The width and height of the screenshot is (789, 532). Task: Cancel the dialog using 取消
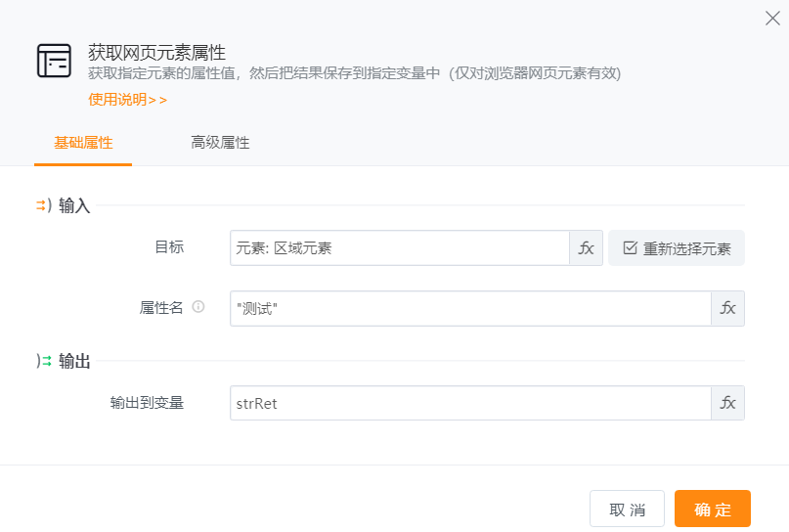pyautogui.click(x=627, y=510)
